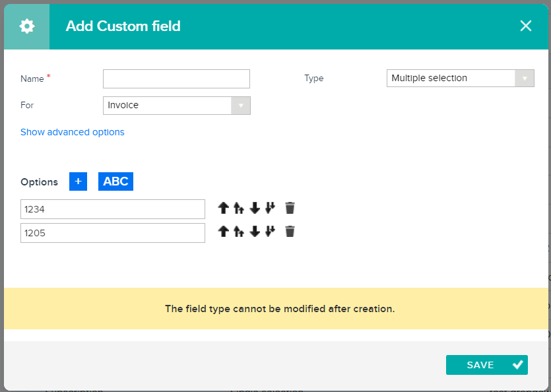Click the Name text field

click(x=176, y=79)
